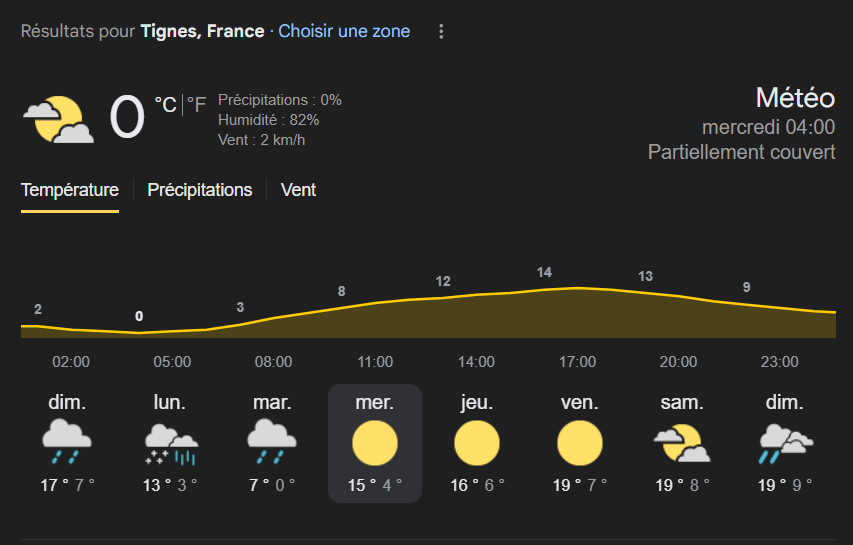Click the Choisir une zone link
The width and height of the screenshot is (853, 545).
coord(344,31)
